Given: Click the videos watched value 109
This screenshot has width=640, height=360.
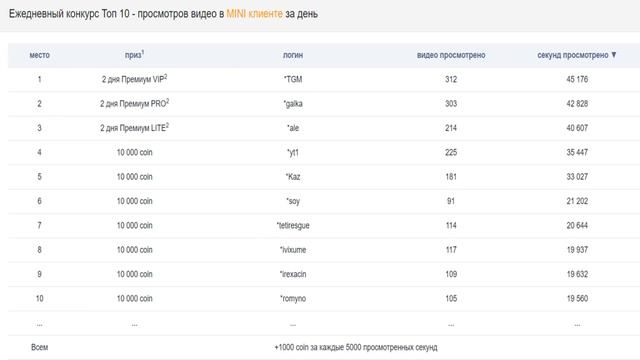Looking at the screenshot, I should (451, 274).
